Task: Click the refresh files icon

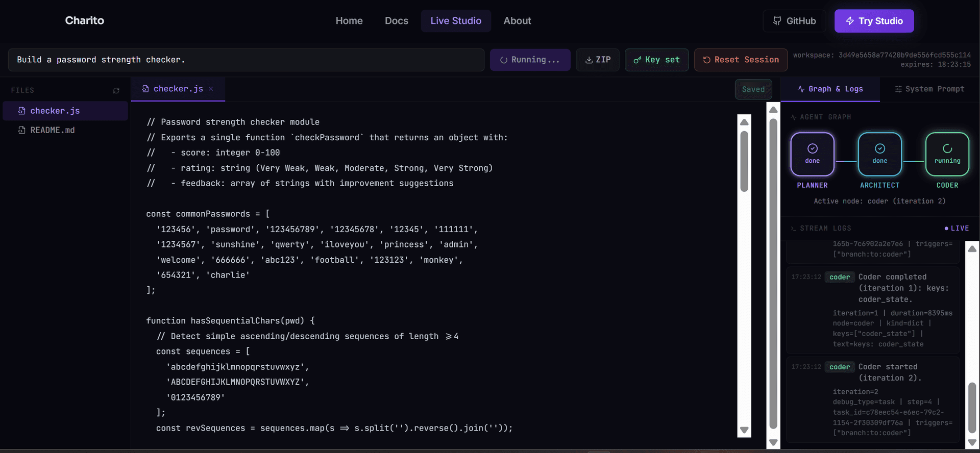Action: 116,91
